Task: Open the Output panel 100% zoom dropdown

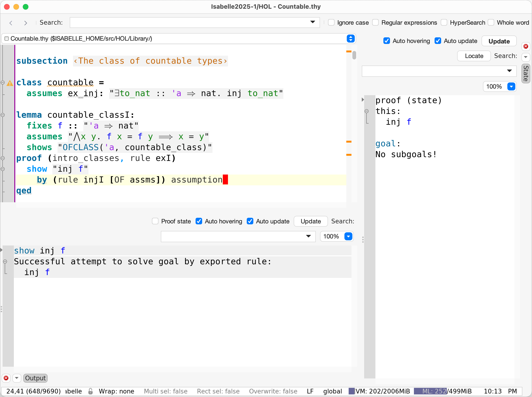Action: [x=348, y=237]
